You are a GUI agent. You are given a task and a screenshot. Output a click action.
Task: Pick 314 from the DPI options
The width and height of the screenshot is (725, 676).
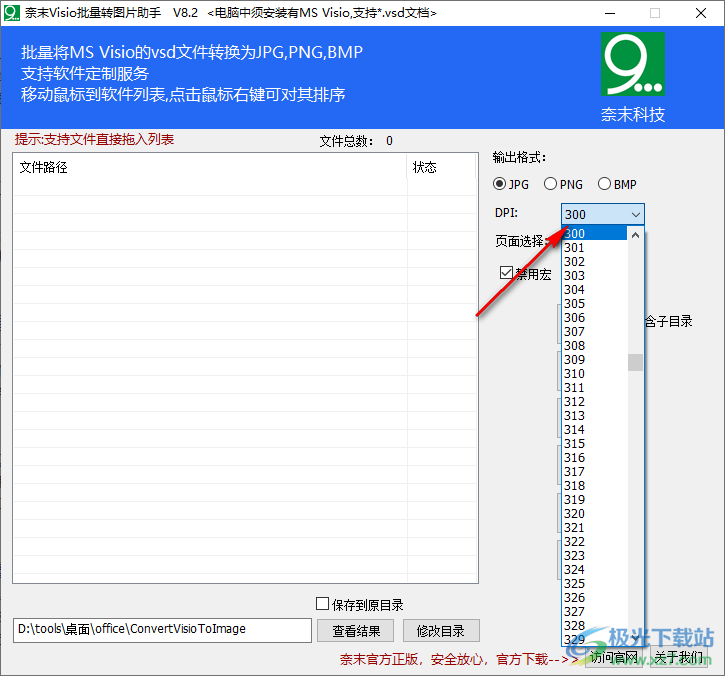click(594, 430)
